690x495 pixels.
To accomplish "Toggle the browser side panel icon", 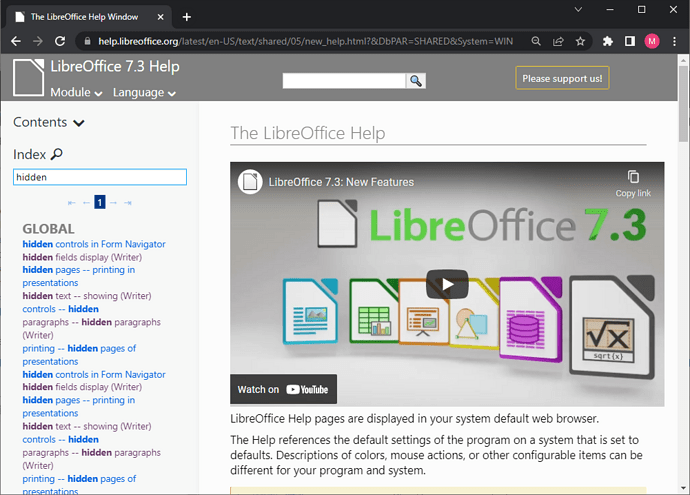I will (x=630, y=41).
